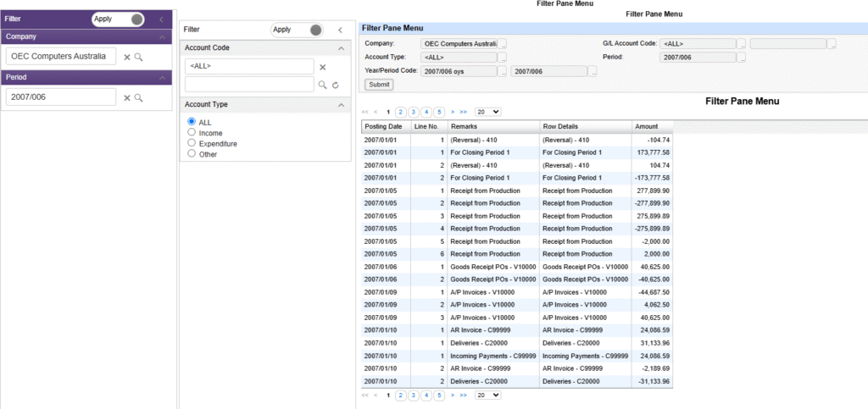
Task: Sort by Posting Date column header
Action: point(386,126)
